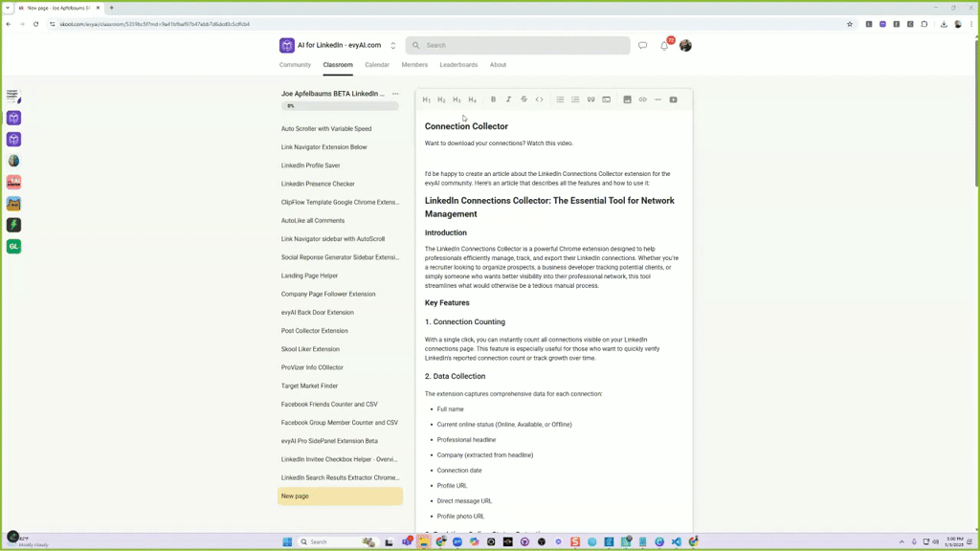Open Link Navigator sidebar with AutoScroll lesson

tap(332, 239)
